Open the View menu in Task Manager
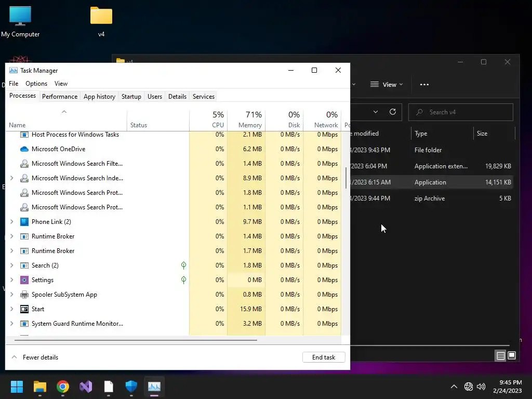Screen dimensions: 532x399 pos(61,84)
